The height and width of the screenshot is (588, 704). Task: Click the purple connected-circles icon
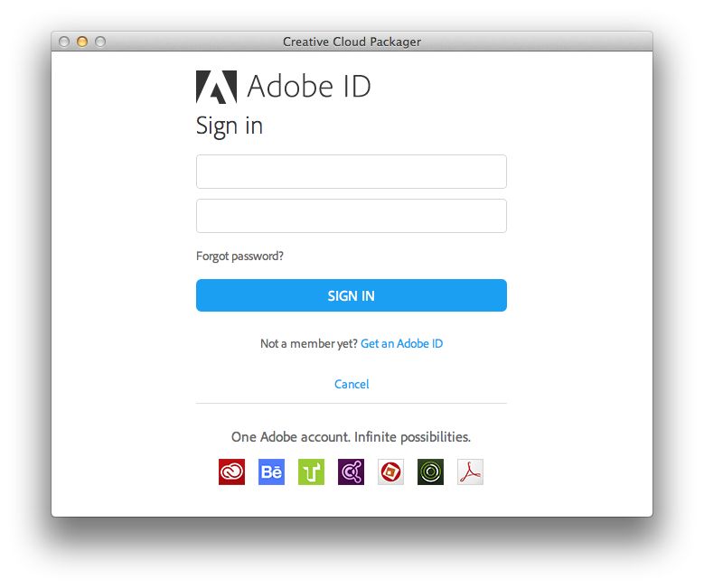[x=351, y=471]
